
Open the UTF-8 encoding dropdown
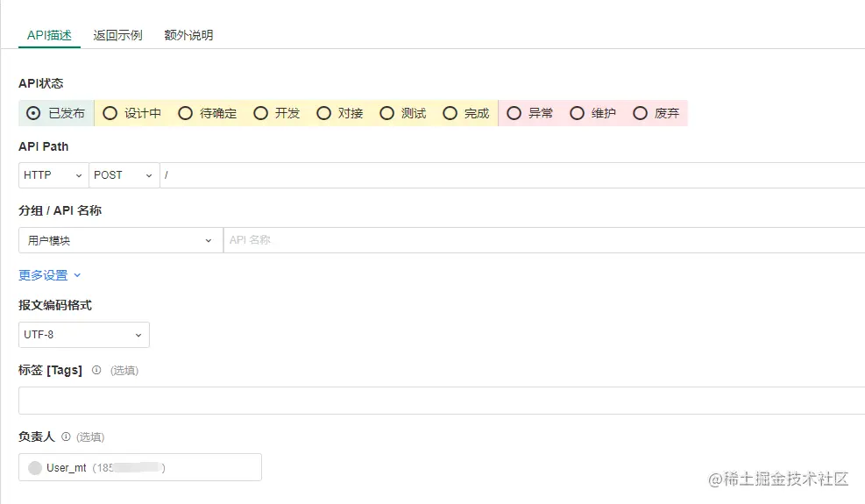83,335
